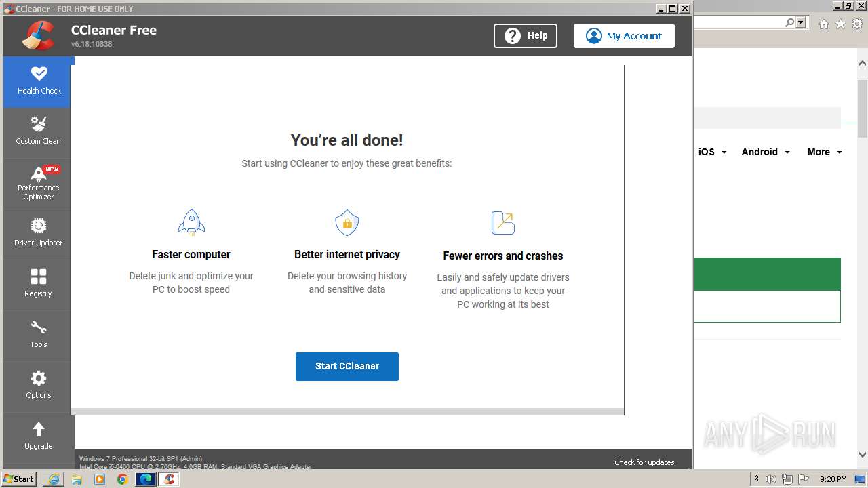Viewport: 868px width, 488px height.
Task: Click inside the browser address field
Action: pos(739,23)
